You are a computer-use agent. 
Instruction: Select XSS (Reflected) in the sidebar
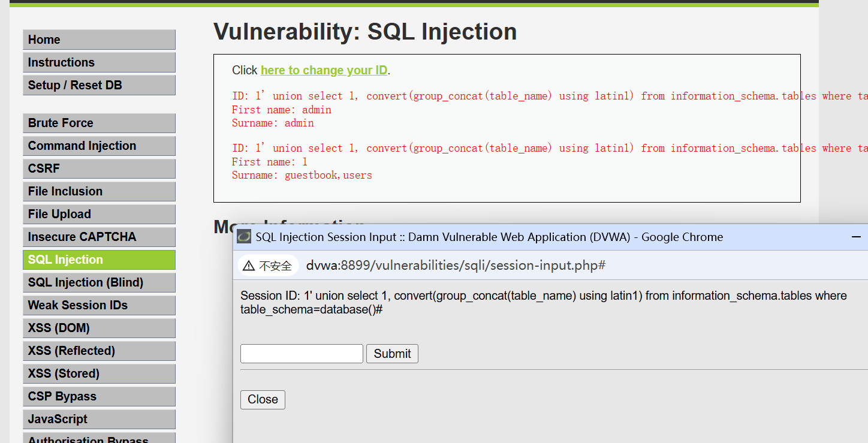(x=99, y=351)
